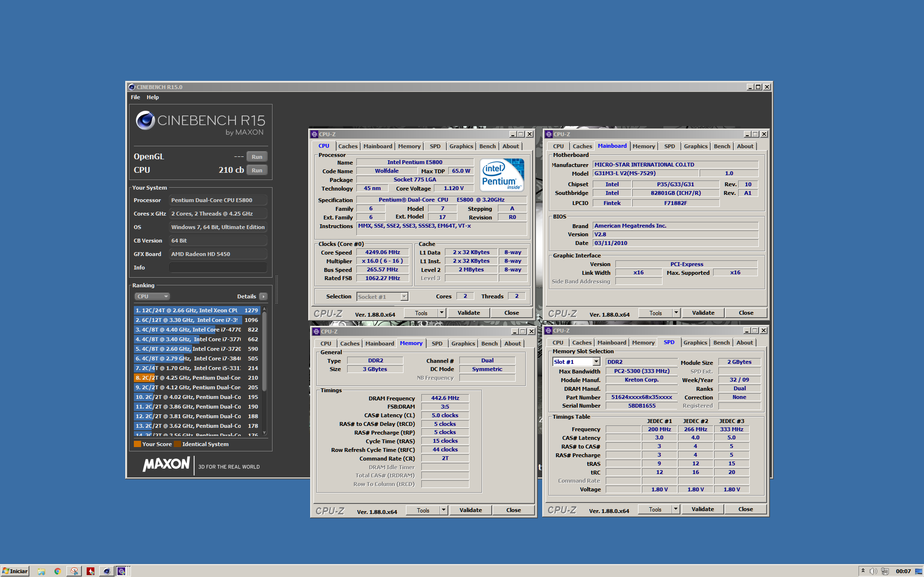The height and width of the screenshot is (577, 924).
Task: Click the Close button in the CPU-Z CPU window
Action: click(511, 313)
